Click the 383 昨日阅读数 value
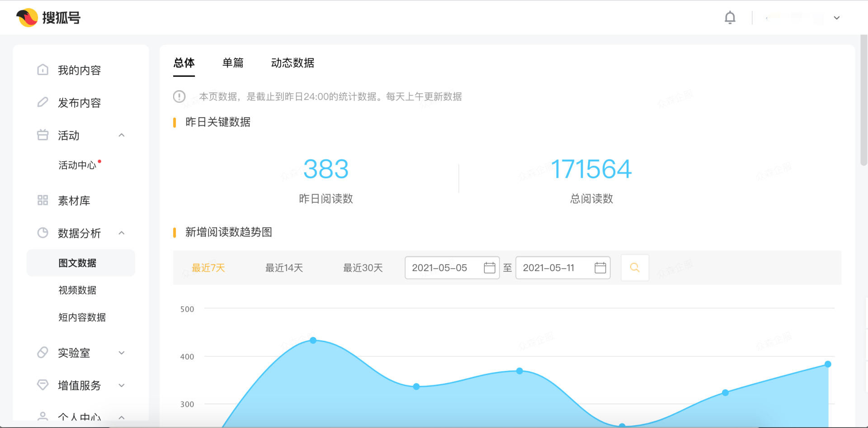This screenshot has width=868, height=428. 326,169
